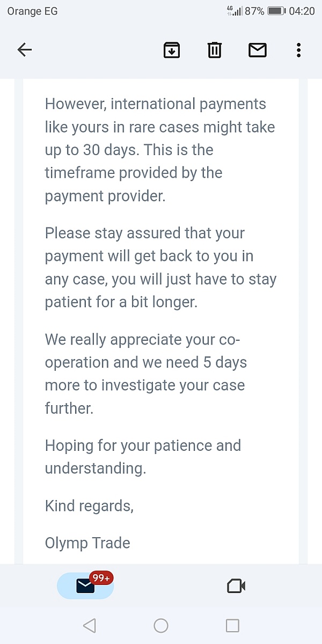The height and width of the screenshot is (644, 322).
Task: Tap the Olymp Trade signature text
Action: point(87,543)
